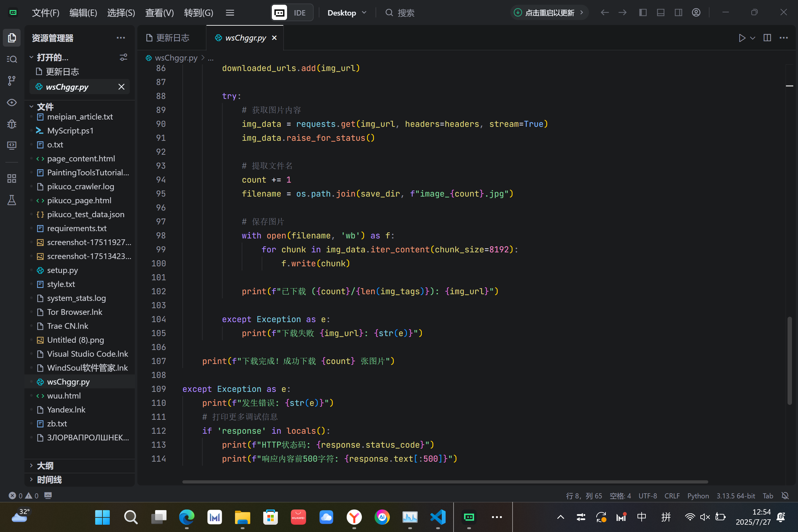Open the Source Control view

(x=12, y=81)
